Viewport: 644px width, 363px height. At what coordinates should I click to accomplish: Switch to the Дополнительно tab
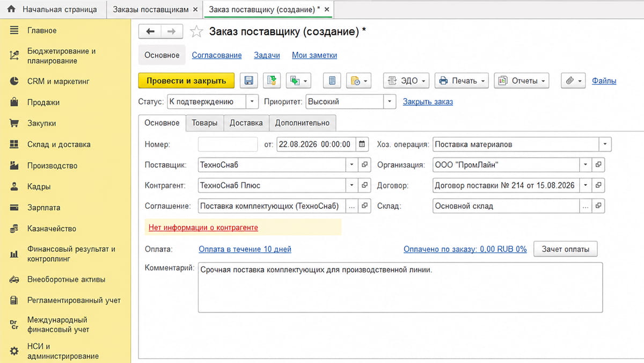point(302,123)
